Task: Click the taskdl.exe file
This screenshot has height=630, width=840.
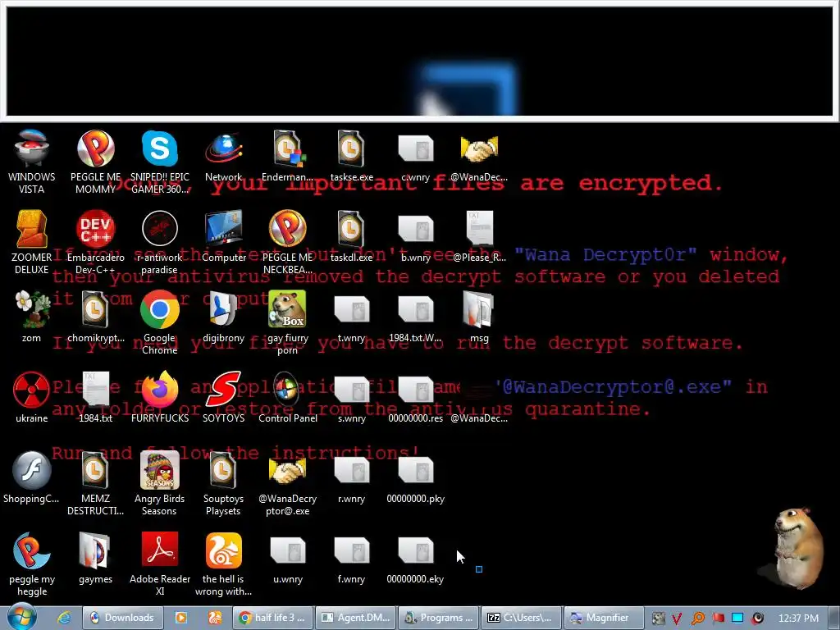Action: 351,237
